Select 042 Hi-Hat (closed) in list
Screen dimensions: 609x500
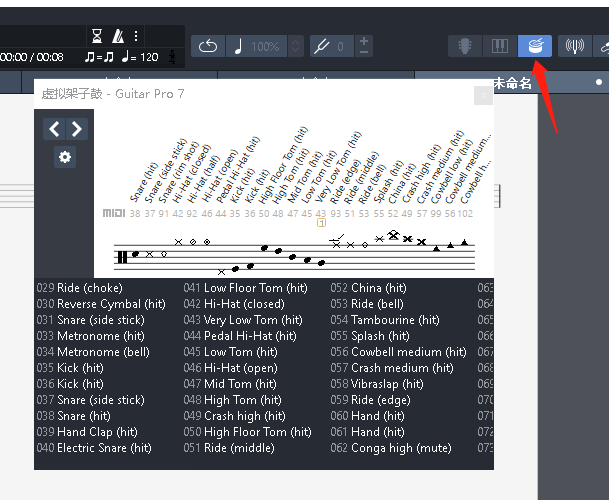(x=244, y=304)
